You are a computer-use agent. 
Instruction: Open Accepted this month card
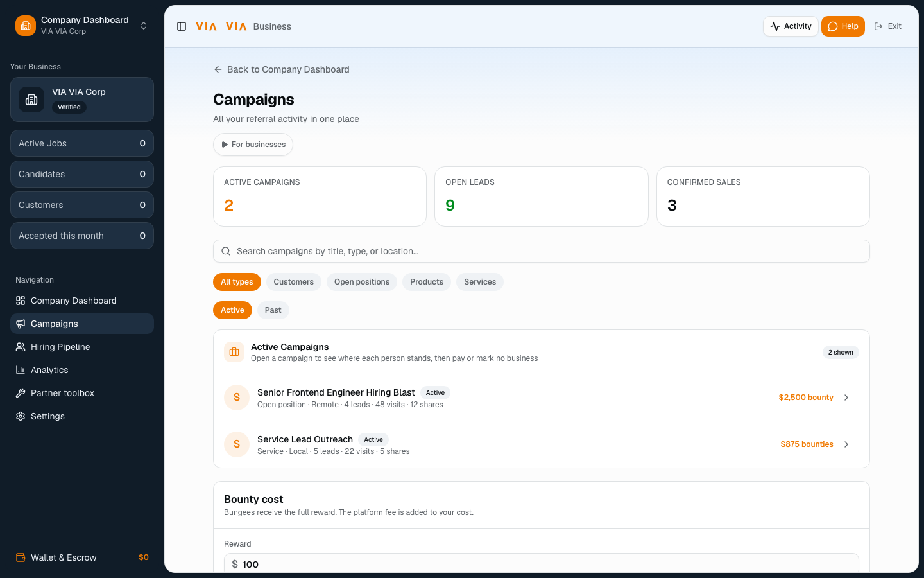(x=82, y=236)
